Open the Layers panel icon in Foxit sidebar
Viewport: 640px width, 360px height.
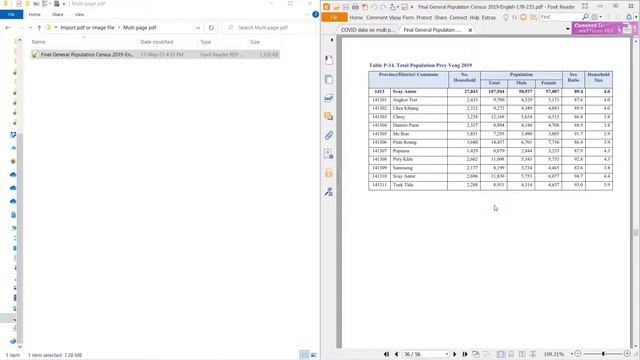pyautogui.click(x=329, y=98)
